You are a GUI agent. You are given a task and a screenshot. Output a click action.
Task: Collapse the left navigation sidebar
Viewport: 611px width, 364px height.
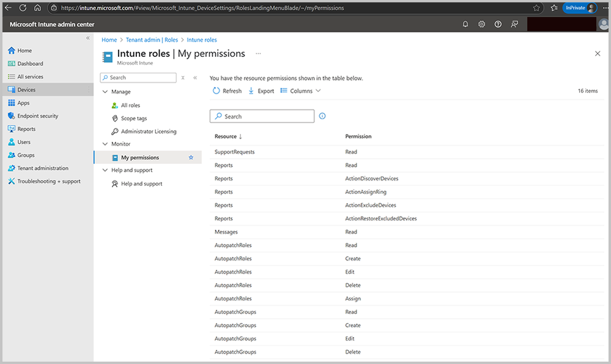(x=87, y=38)
